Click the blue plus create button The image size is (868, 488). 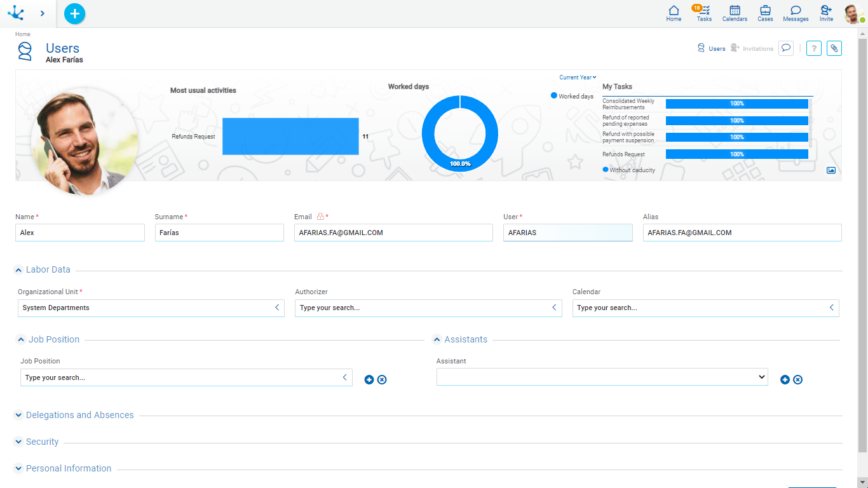[74, 13]
